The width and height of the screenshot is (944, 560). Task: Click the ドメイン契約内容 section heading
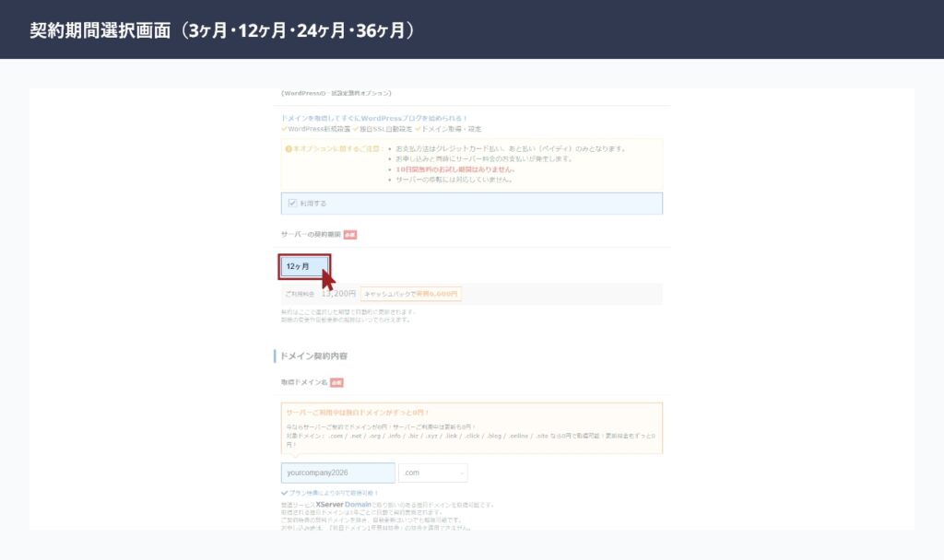point(313,356)
